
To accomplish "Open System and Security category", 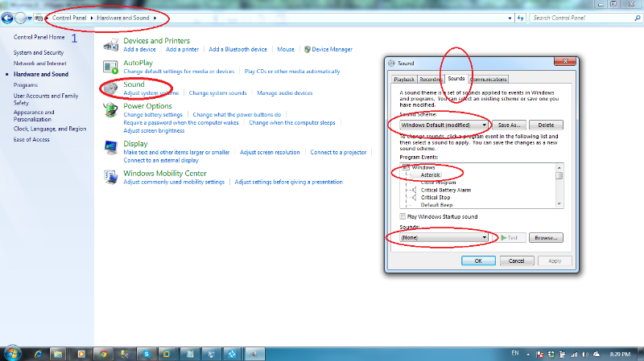I will (39, 52).
